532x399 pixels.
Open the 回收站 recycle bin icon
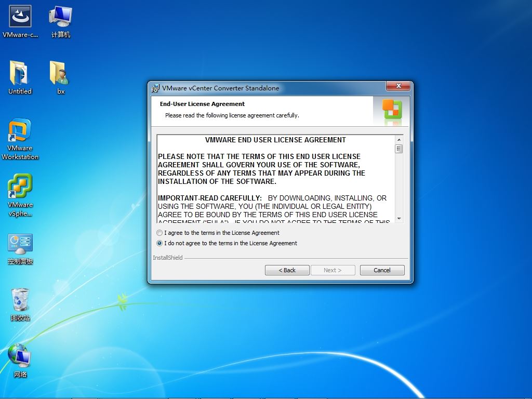(x=20, y=304)
